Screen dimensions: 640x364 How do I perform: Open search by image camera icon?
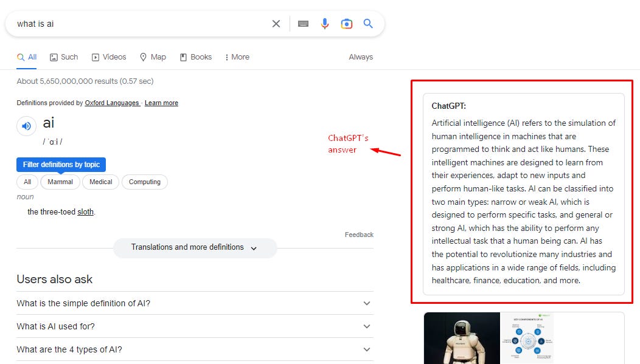tap(347, 24)
